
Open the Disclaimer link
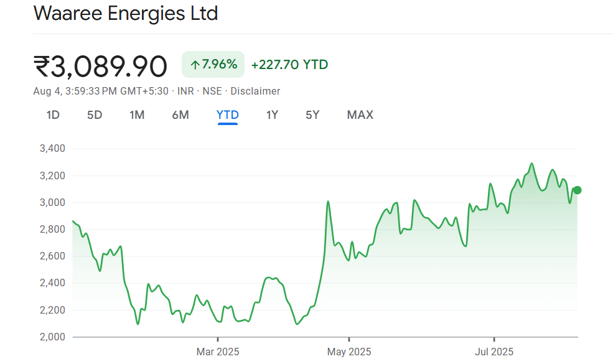[x=255, y=91]
